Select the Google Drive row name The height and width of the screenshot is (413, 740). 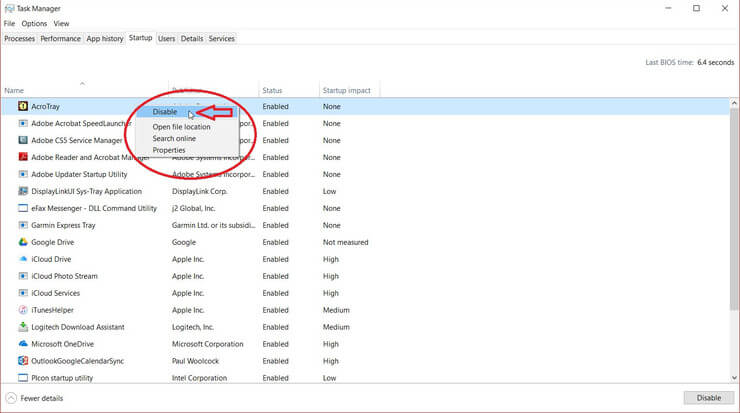point(52,242)
